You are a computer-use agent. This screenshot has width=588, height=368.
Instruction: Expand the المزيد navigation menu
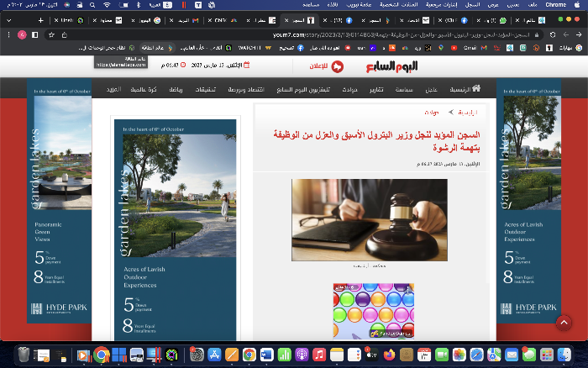113,89
